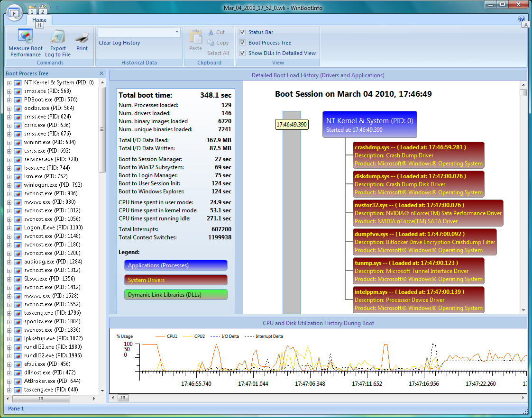The width and height of the screenshot is (532, 418).
Task: Open the round application menu button
Action: pos(14,13)
